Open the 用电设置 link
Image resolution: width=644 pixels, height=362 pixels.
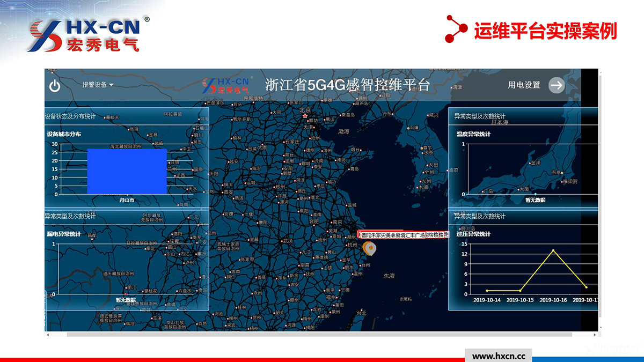coord(524,85)
